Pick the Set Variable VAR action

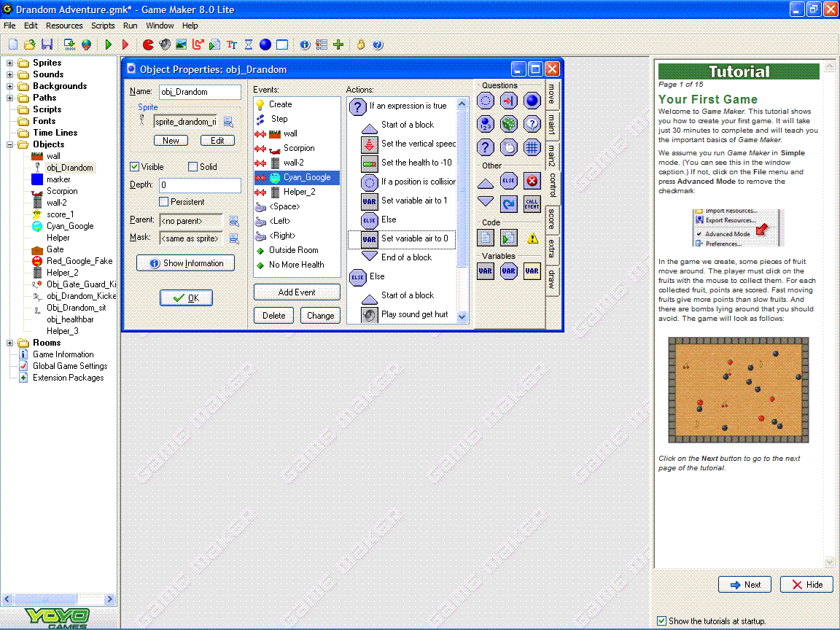(486, 271)
